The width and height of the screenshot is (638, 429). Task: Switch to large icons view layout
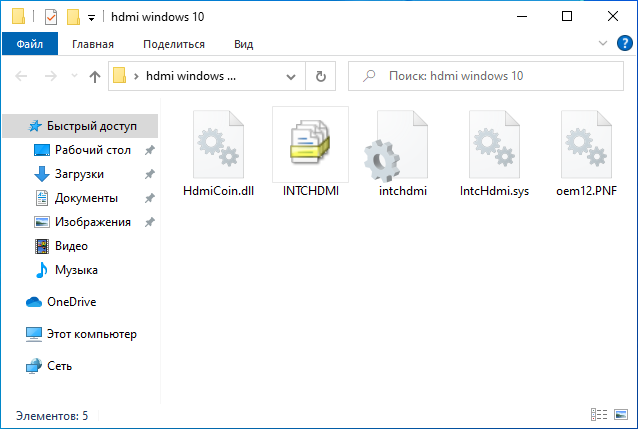[x=621, y=415]
